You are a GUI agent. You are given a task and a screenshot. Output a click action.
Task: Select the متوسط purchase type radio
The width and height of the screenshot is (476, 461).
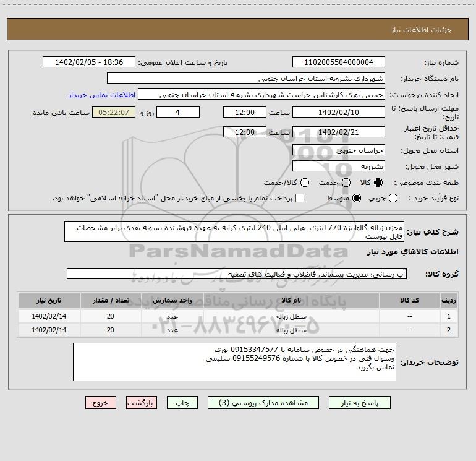tap(357, 199)
